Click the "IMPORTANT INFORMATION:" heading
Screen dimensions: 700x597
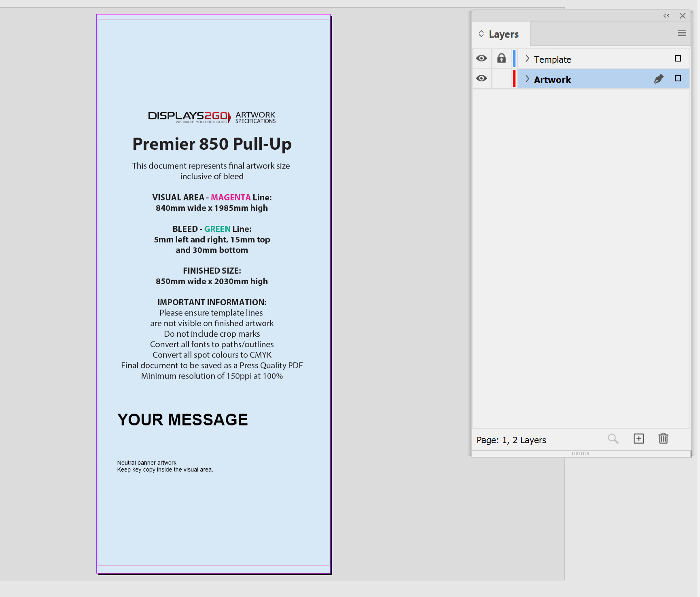[212, 302]
